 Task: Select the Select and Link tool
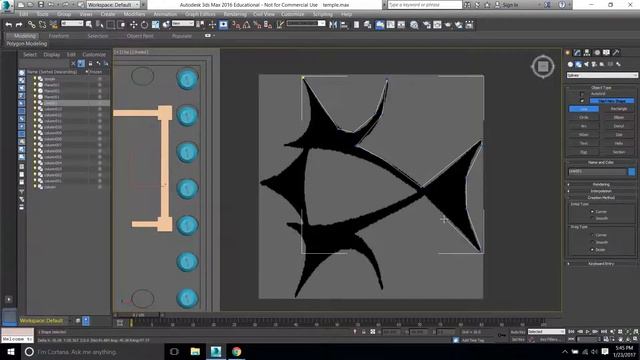(31, 25)
